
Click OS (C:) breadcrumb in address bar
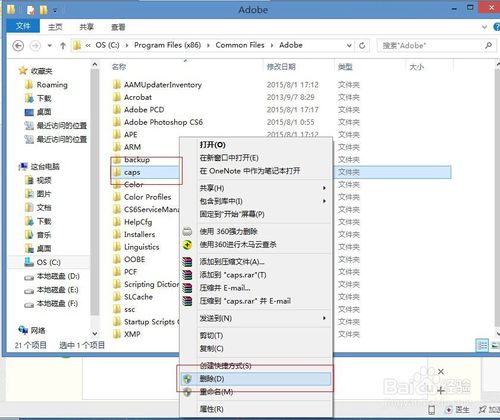[x=107, y=45]
